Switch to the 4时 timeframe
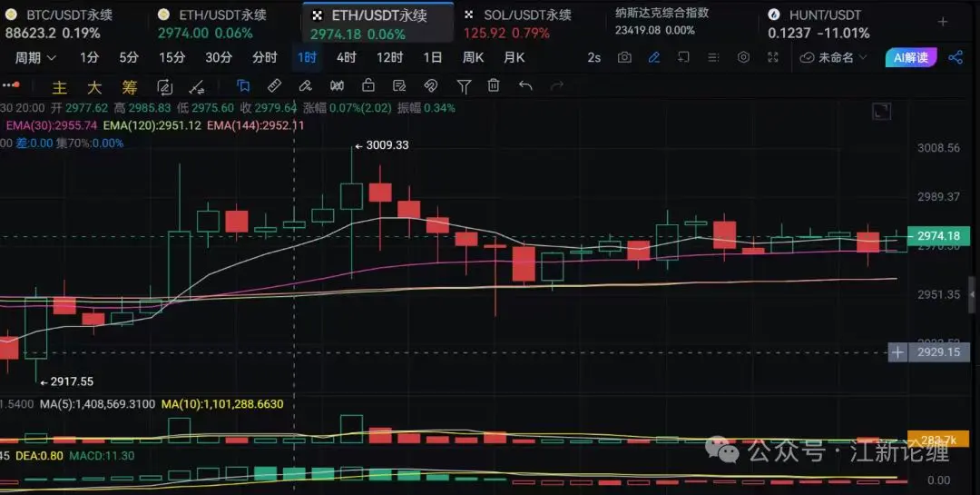Screen dimensions: 980x495 click(347, 57)
